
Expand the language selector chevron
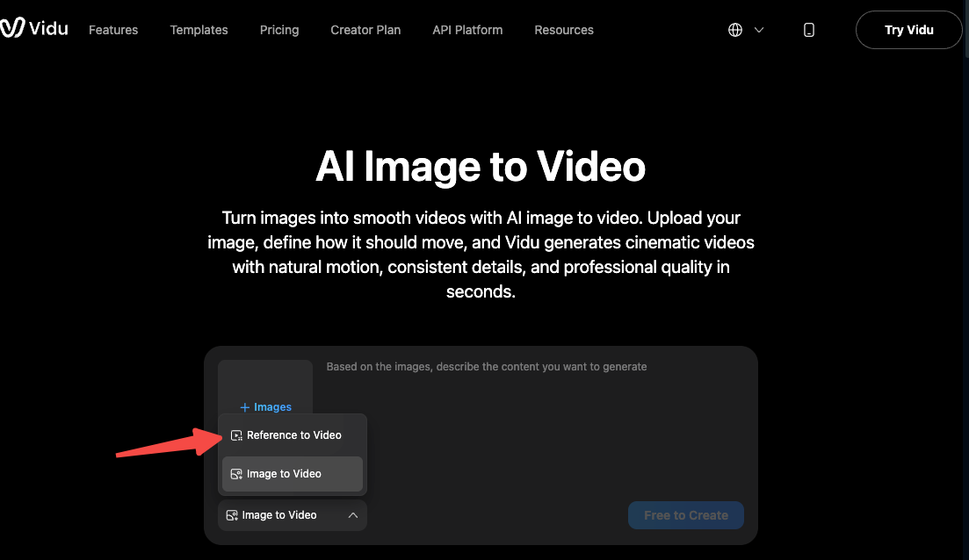759,30
